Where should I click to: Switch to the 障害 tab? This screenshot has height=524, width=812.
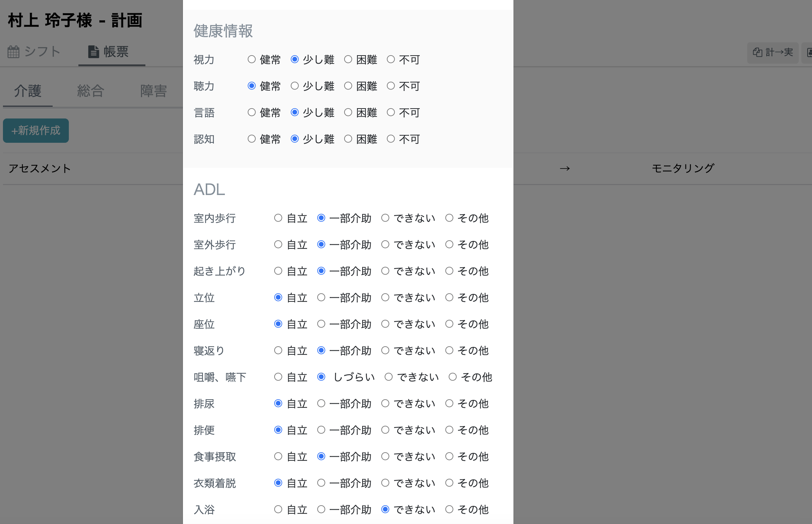tap(153, 91)
